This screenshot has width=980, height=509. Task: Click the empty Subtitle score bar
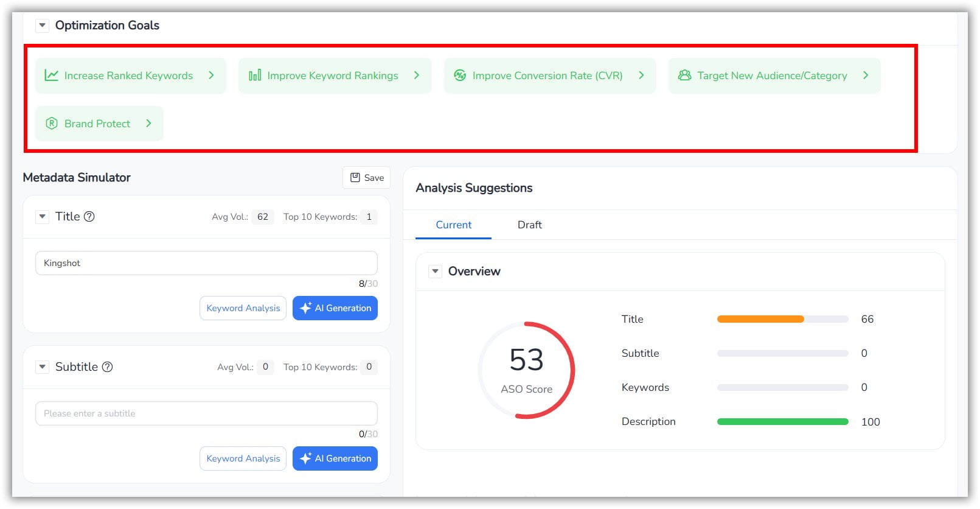(783, 353)
